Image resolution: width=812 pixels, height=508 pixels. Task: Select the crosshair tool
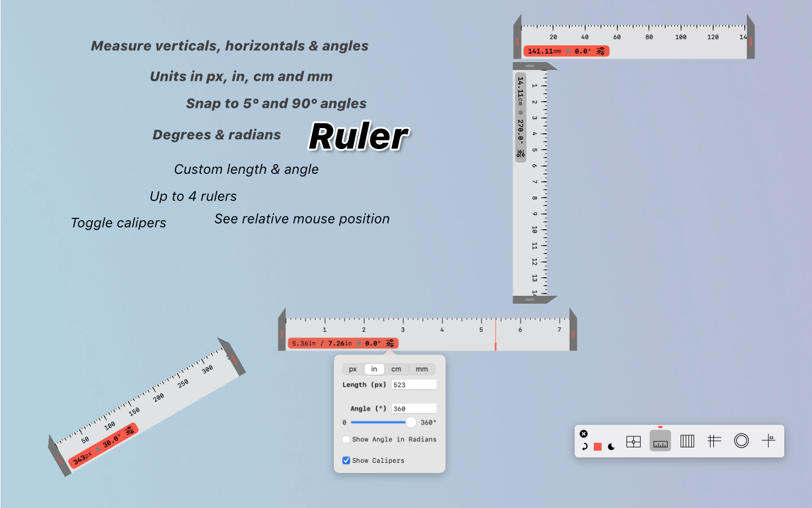[769, 441]
